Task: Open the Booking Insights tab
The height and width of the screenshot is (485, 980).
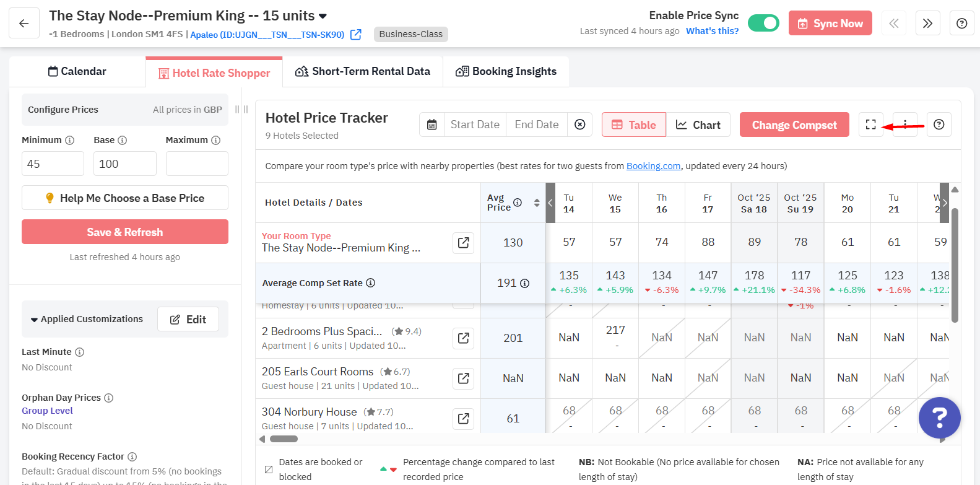Action: [x=506, y=71]
